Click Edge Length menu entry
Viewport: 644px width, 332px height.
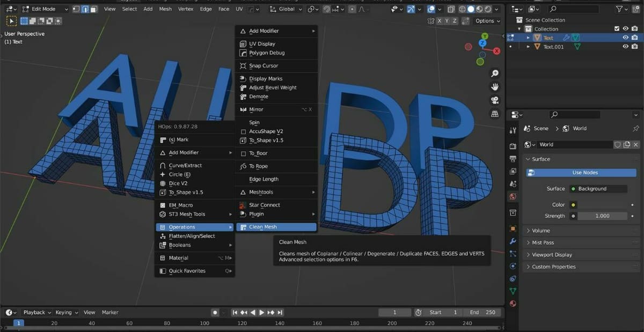[276, 179]
